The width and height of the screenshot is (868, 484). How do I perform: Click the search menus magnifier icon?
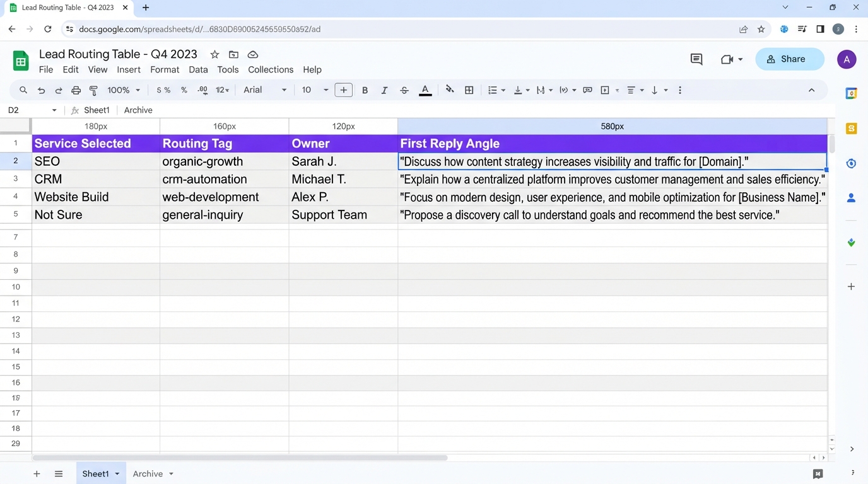coord(23,90)
